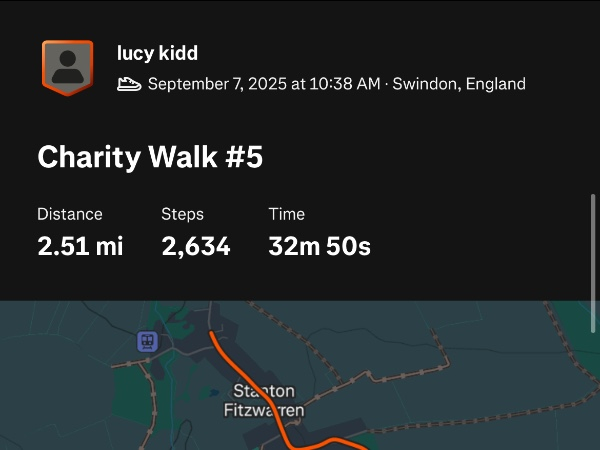
Task: Click the September 7, 2025 date text
Action: [264, 84]
